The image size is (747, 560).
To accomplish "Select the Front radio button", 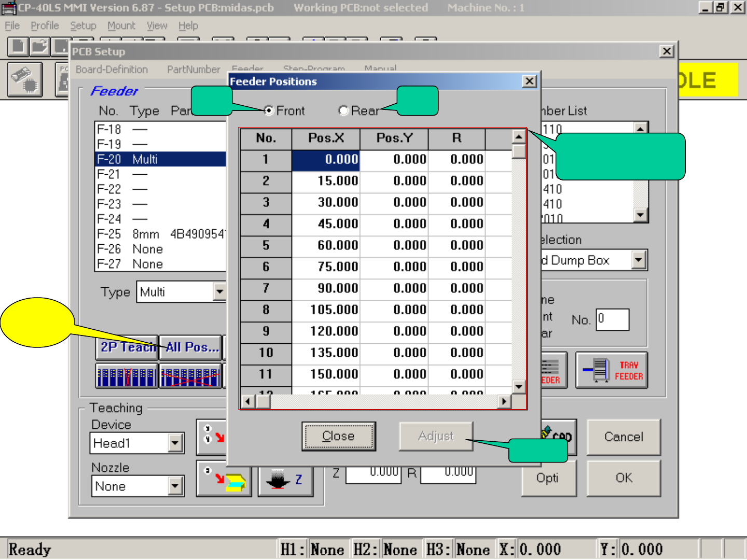I will click(269, 110).
